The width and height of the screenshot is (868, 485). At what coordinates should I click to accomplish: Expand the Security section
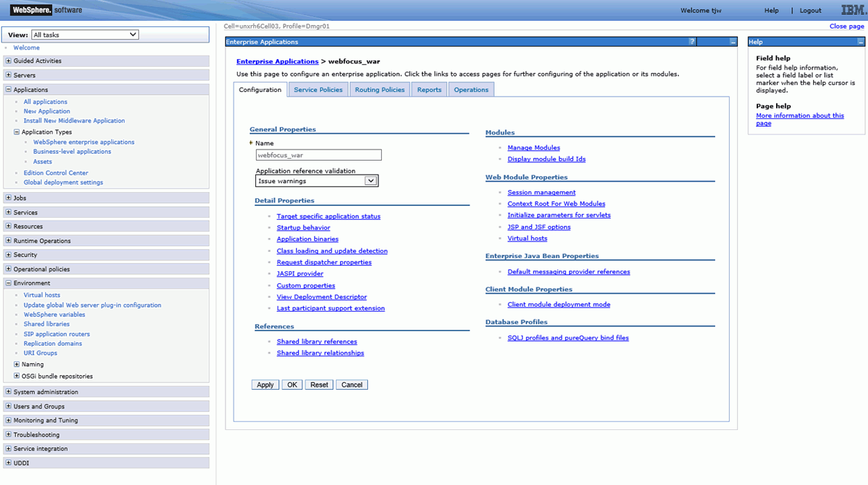pyautogui.click(x=8, y=255)
